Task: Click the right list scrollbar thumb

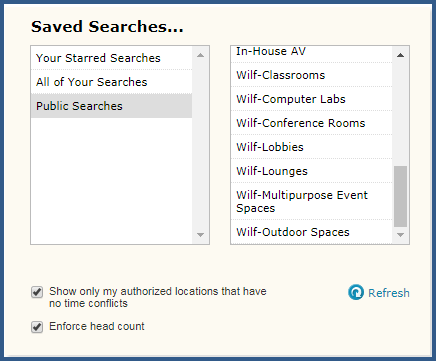Action: pos(401,196)
